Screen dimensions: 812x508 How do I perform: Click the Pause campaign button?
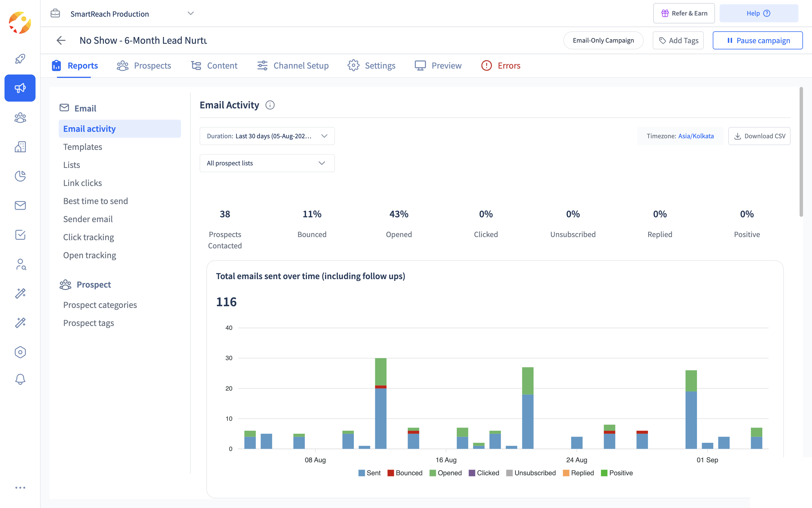(x=758, y=40)
